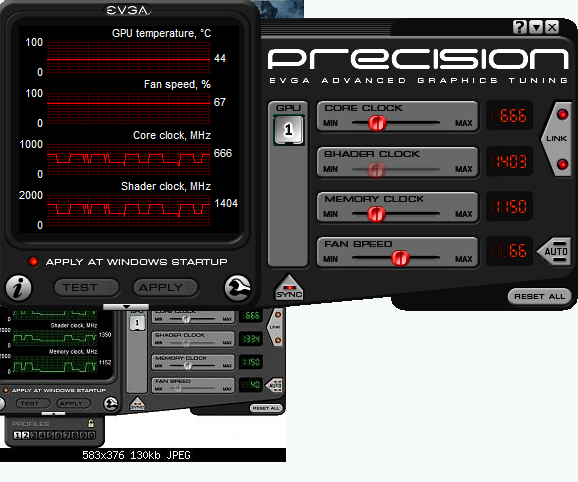Toggle lower LINK LED in red window
578x482 pixels.
[x=563, y=164]
